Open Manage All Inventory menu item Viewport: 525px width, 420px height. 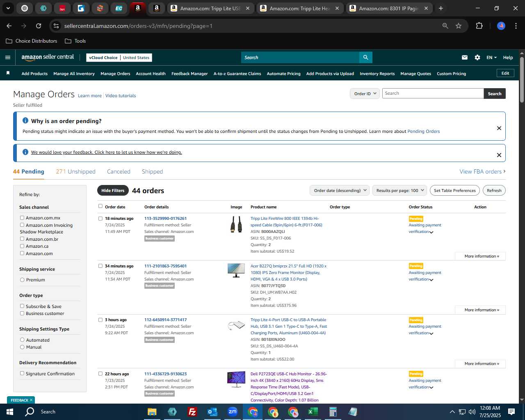click(x=74, y=74)
